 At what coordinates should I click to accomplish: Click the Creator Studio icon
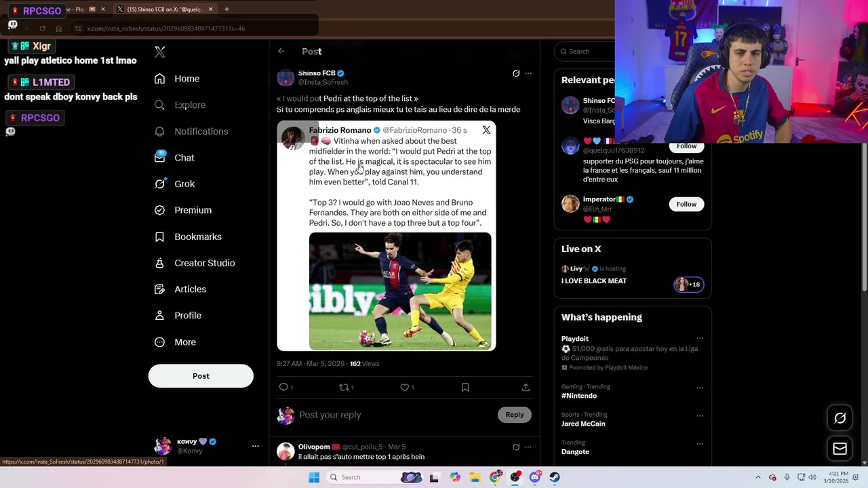pyautogui.click(x=159, y=263)
